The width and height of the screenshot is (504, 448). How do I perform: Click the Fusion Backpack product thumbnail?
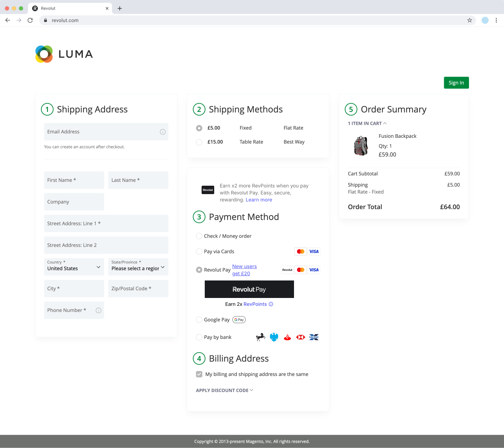(361, 145)
